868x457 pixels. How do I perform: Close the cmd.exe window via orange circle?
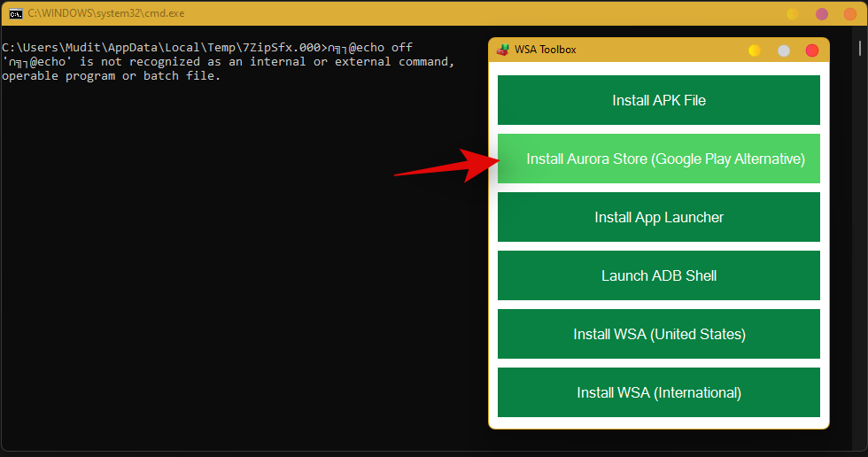click(x=850, y=14)
